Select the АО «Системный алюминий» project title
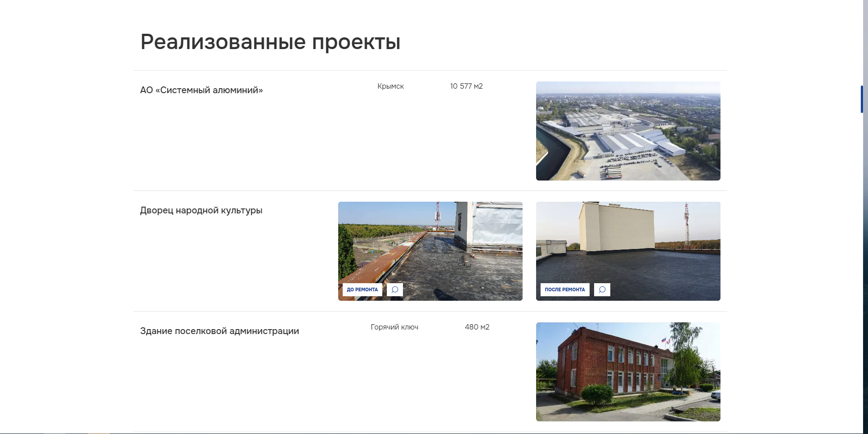868x434 pixels. (x=201, y=90)
